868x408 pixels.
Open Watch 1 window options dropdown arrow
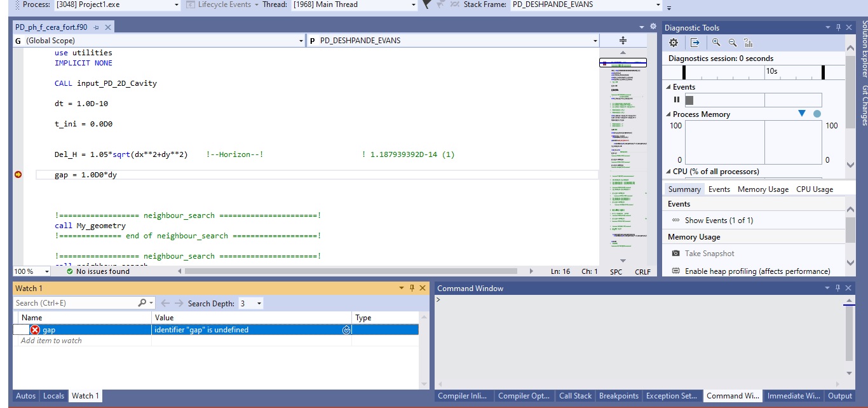401,288
